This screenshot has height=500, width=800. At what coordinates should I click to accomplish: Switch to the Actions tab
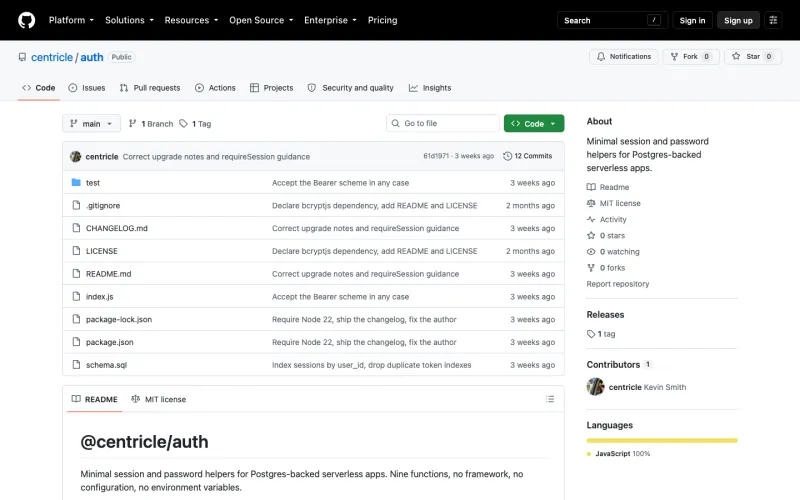coord(215,88)
